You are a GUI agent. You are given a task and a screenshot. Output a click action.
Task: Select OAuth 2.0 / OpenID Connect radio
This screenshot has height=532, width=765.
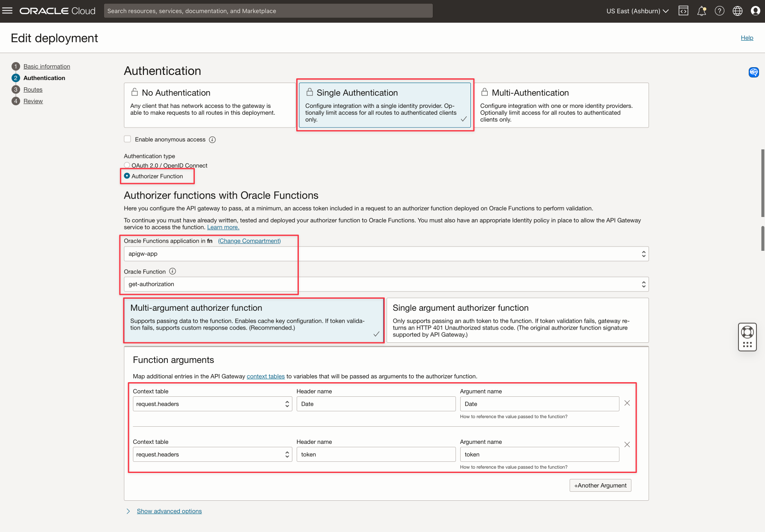(x=127, y=165)
